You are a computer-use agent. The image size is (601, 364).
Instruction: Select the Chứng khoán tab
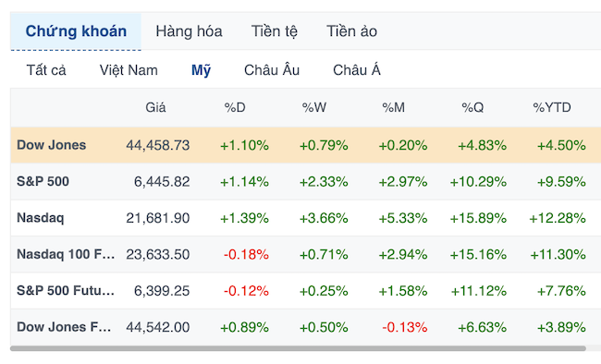click(76, 31)
